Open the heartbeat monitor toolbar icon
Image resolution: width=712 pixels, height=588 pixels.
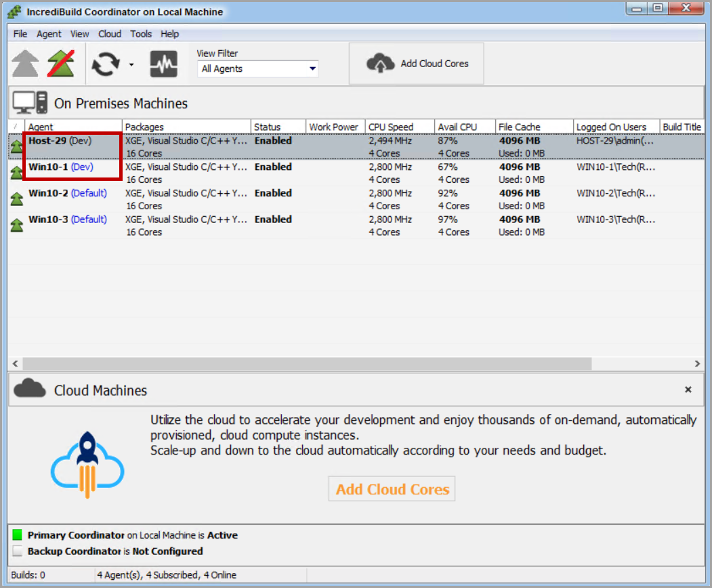(164, 64)
